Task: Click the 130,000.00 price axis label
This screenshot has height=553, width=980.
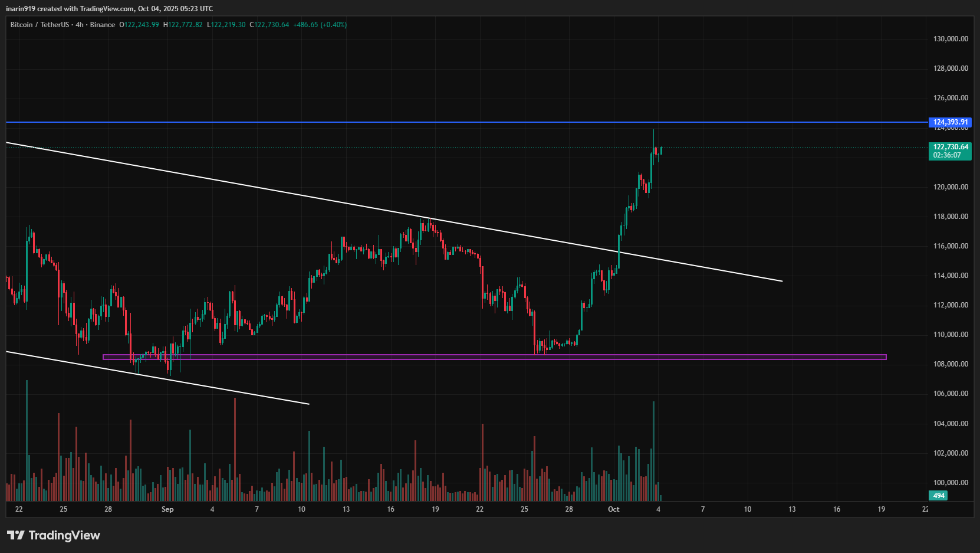Action: point(951,39)
